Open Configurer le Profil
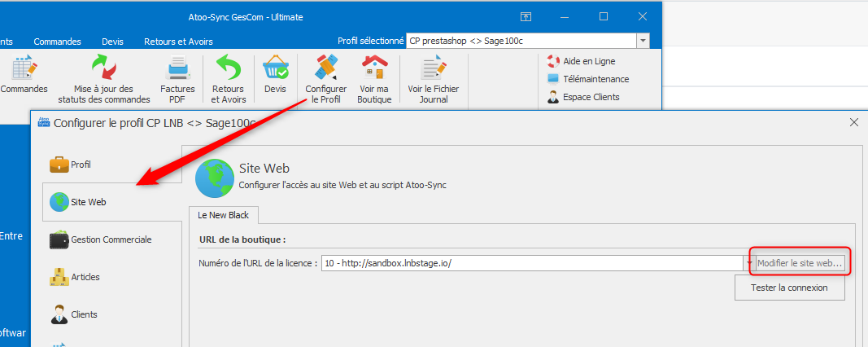This screenshot has height=347, width=868. click(x=326, y=79)
